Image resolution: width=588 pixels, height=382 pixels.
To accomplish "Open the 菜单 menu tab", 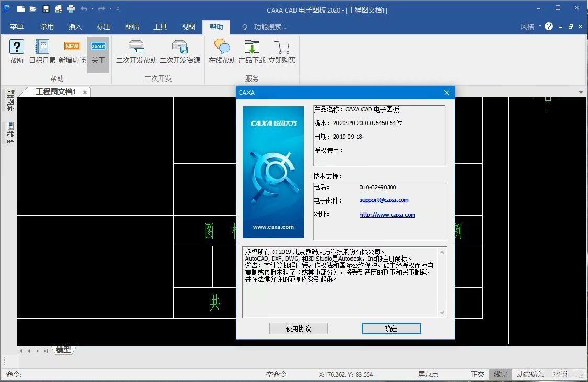I will click(x=17, y=27).
